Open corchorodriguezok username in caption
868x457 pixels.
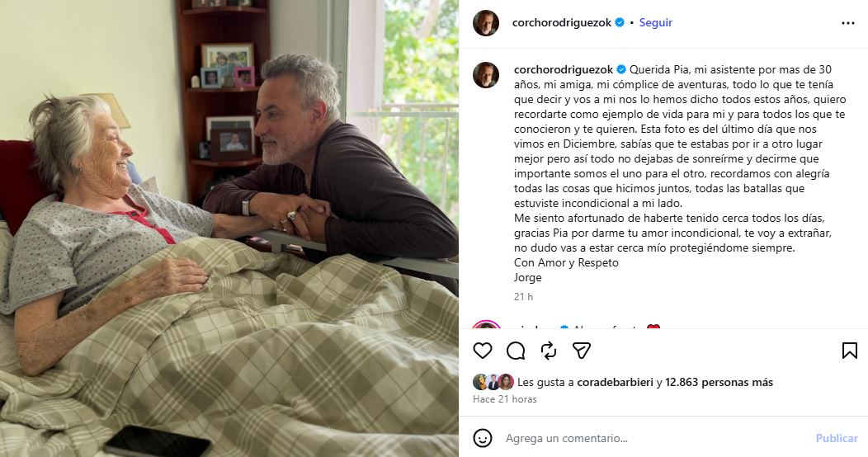564,70
